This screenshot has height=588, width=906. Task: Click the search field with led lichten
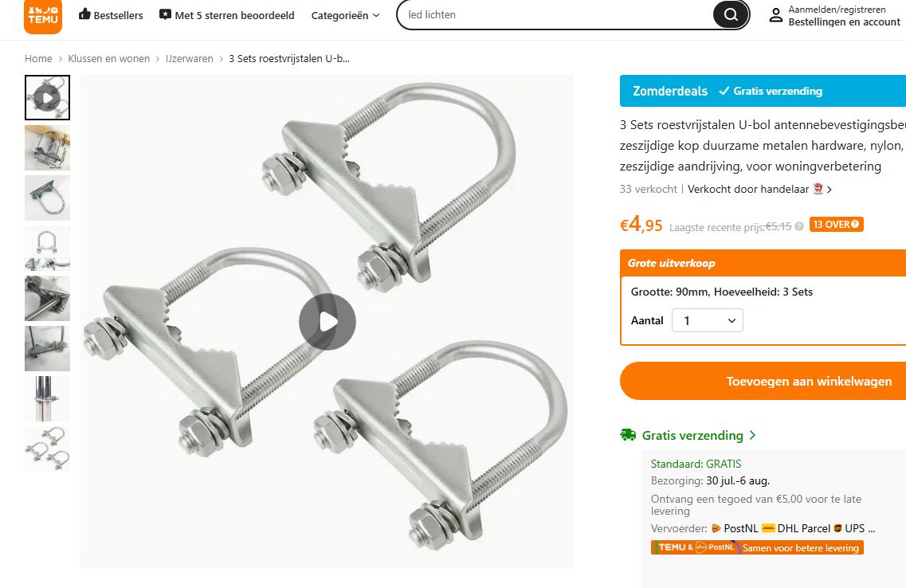coord(555,14)
